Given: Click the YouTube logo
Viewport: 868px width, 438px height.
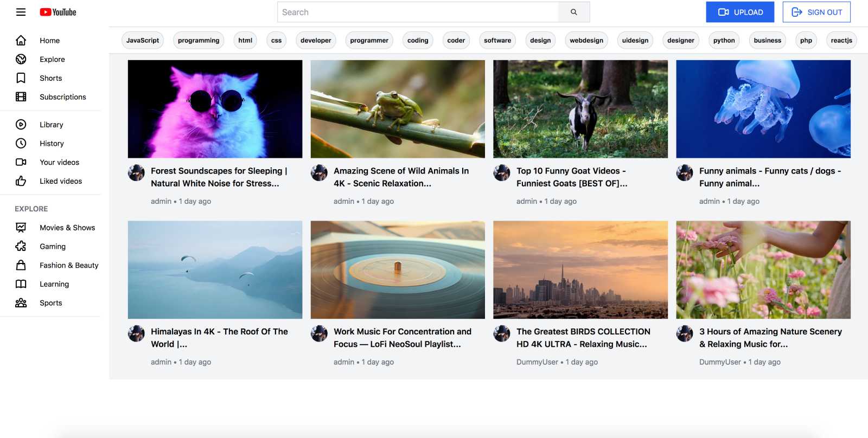Looking at the screenshot, I should click(x=58, y=12).
